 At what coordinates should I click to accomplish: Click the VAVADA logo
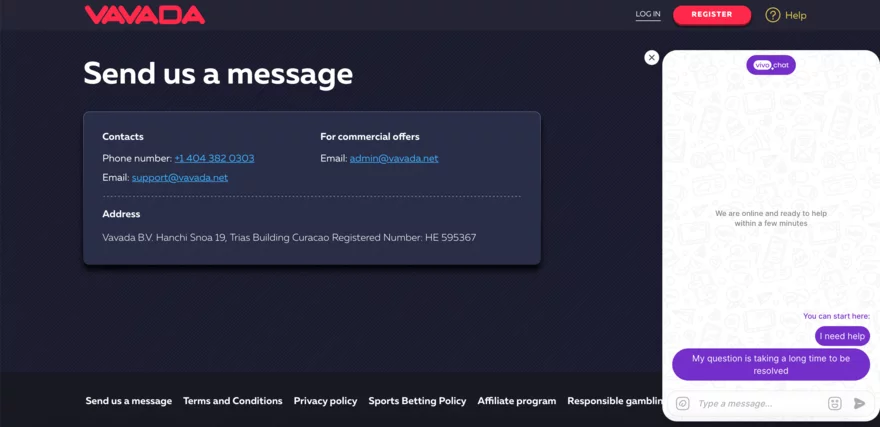145,15
